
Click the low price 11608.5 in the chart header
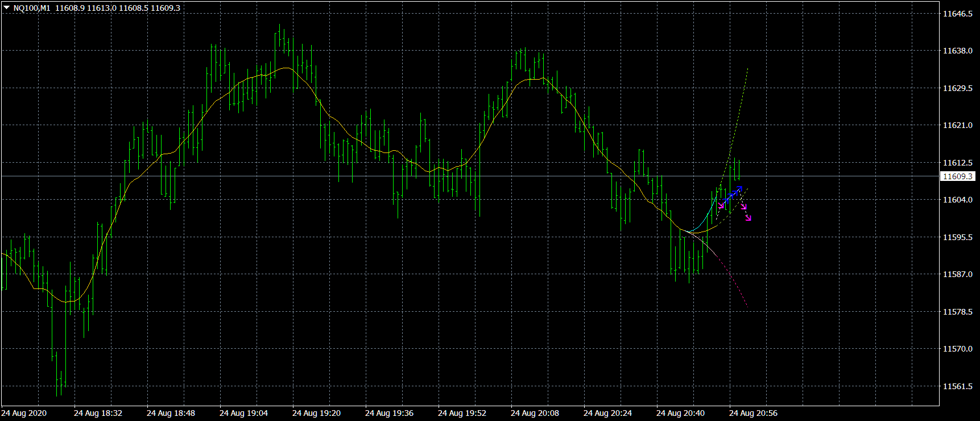tap(133, 8)
